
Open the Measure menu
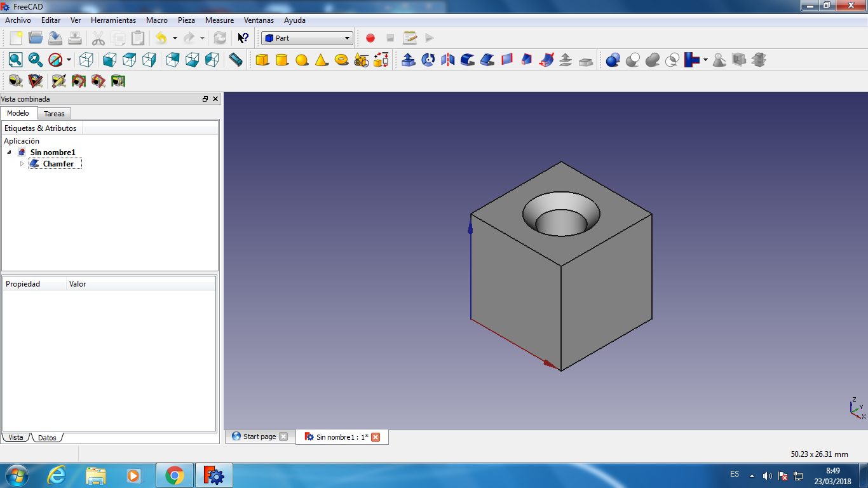(x=219, y=20)
